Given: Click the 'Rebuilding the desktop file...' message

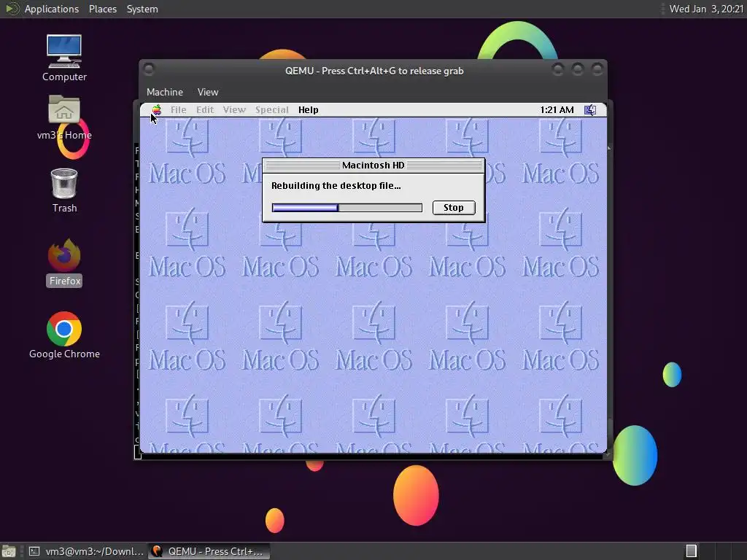Looking at the screenshot, I should [336, 186].
